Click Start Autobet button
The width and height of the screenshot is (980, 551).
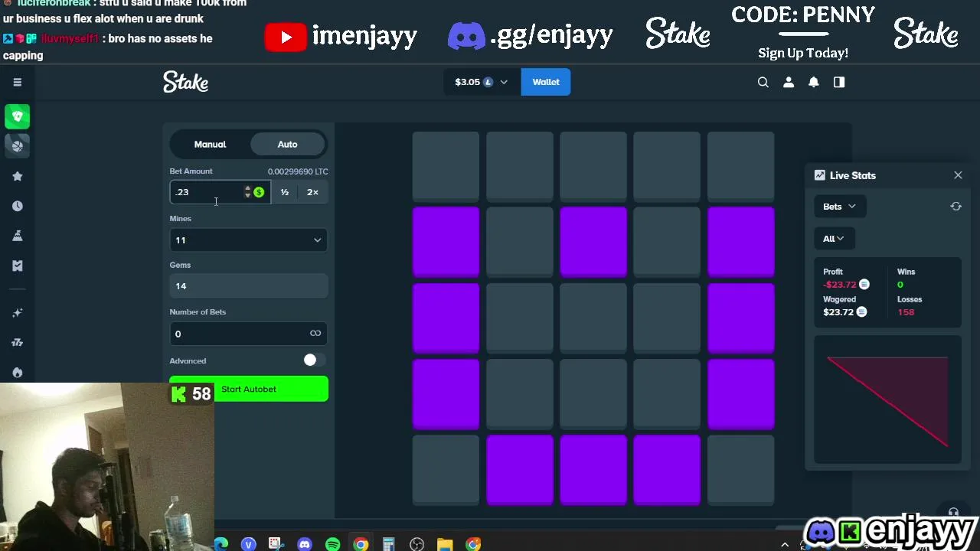click(249, 389)
